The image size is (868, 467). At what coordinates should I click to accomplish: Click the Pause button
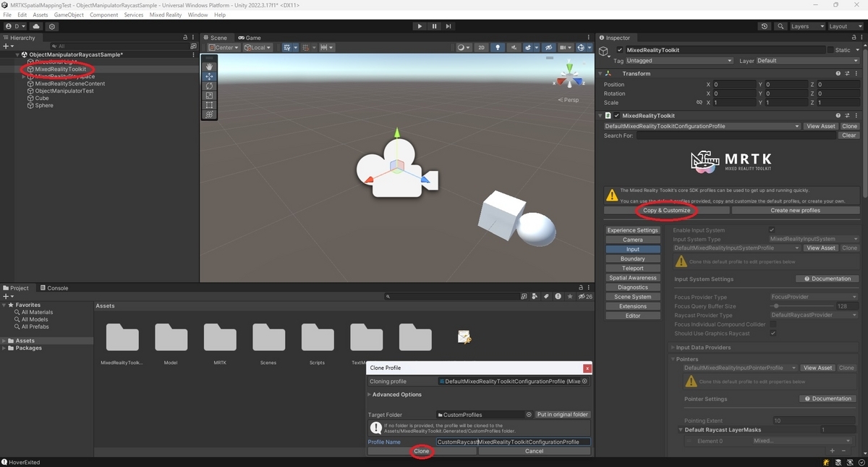coord(434,26)
